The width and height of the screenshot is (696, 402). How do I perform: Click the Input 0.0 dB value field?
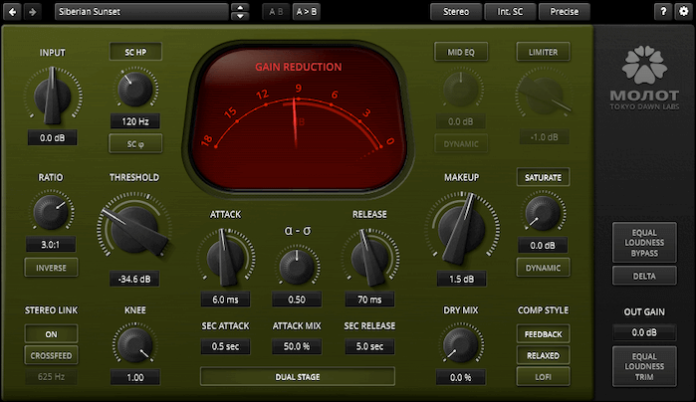tap(52, 138)
